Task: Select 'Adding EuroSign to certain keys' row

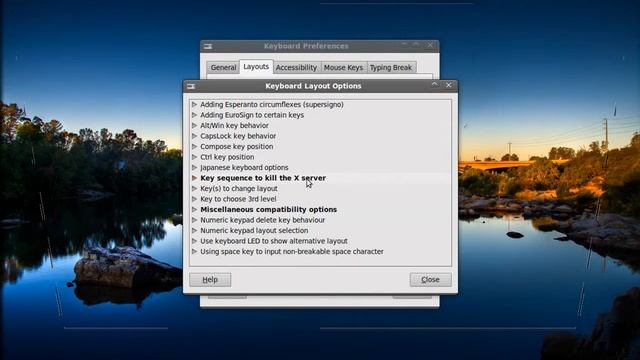Action: (320, 115)
